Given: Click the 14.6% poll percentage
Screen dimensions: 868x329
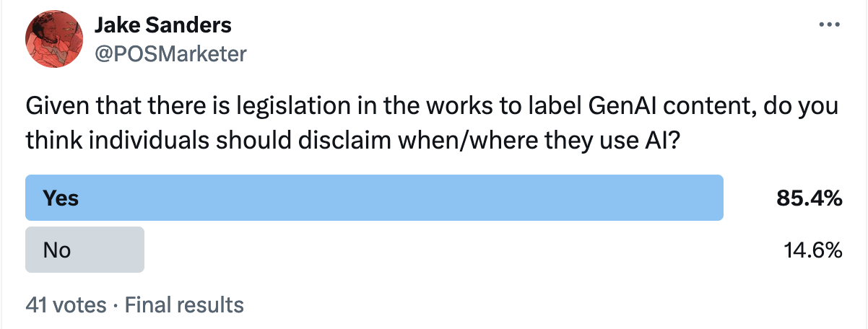Looking at the screenshot, I should [812, 250].
